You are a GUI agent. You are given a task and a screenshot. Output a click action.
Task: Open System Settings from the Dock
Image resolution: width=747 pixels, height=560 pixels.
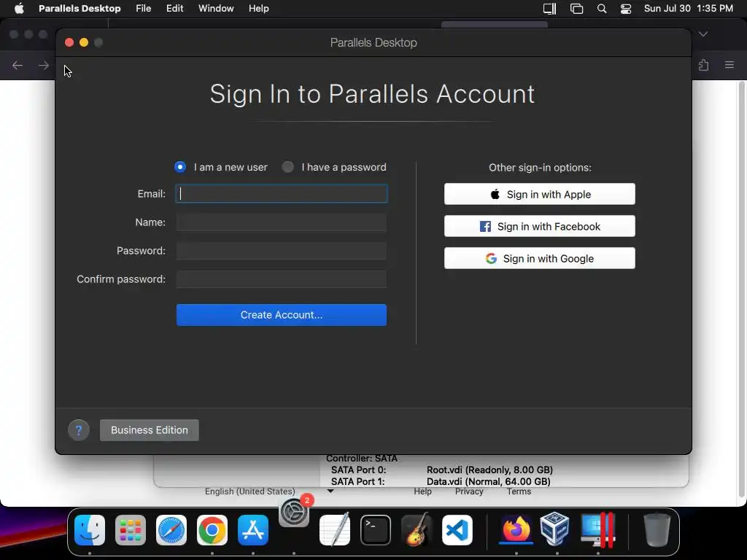(x=294, y=513)
